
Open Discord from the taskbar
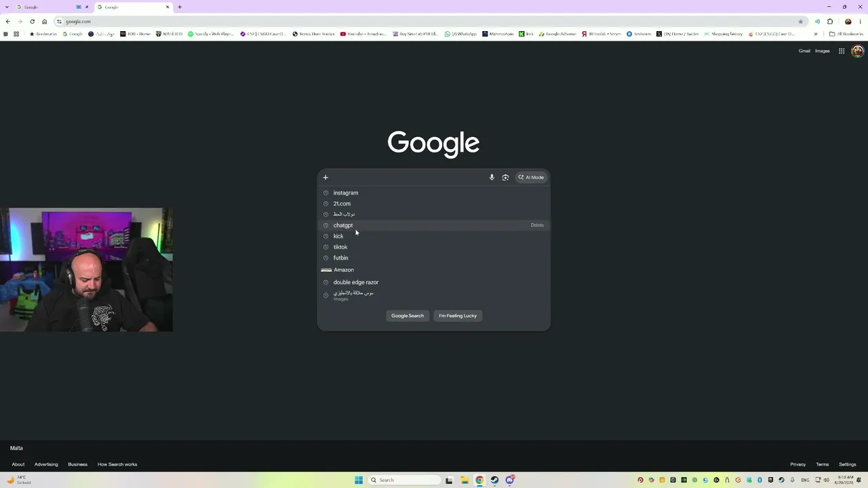tap(509, 481)
